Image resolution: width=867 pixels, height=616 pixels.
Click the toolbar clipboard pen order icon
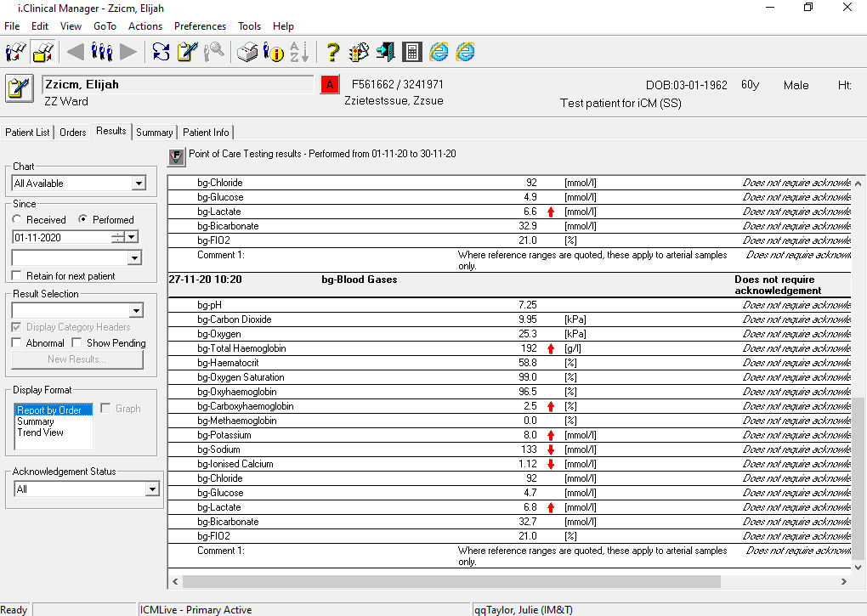point(188,52)
